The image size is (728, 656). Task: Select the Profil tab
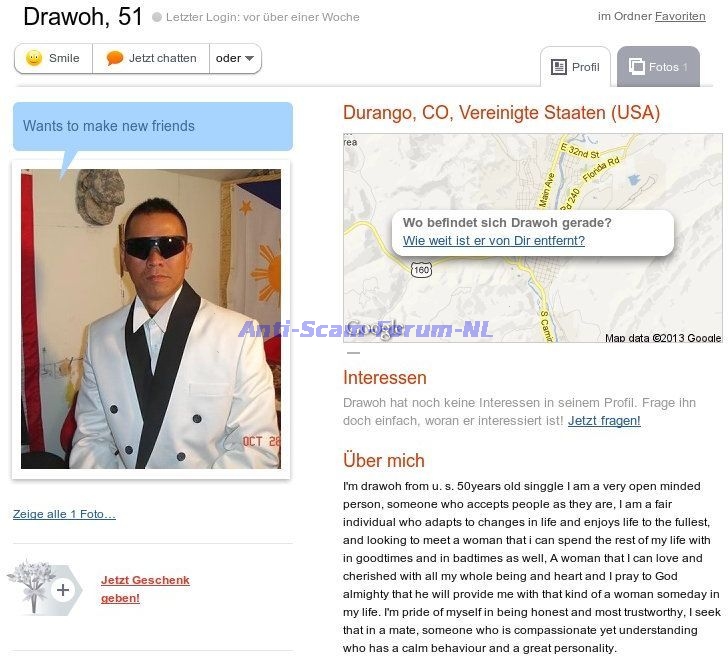click(x=575, y=66)
